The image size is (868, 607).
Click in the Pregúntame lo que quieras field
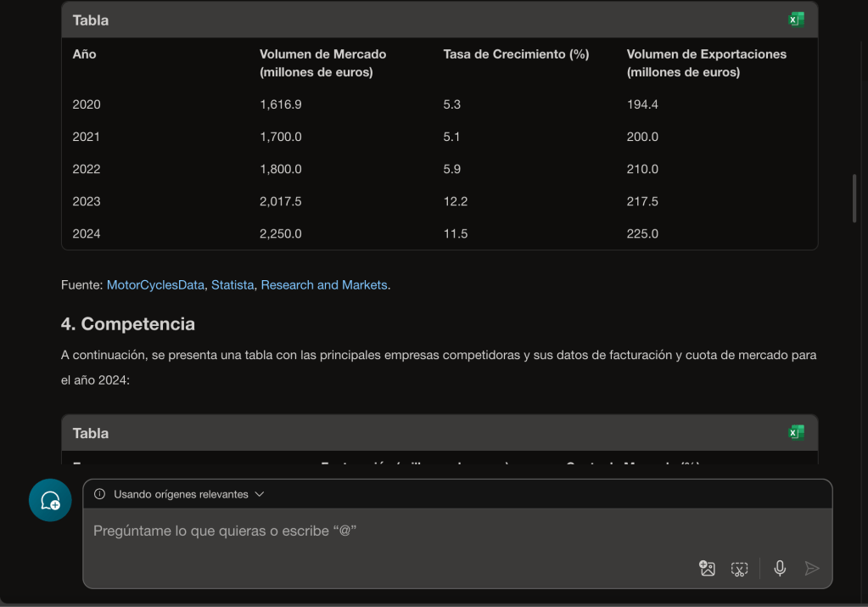(x=382, y=531)
